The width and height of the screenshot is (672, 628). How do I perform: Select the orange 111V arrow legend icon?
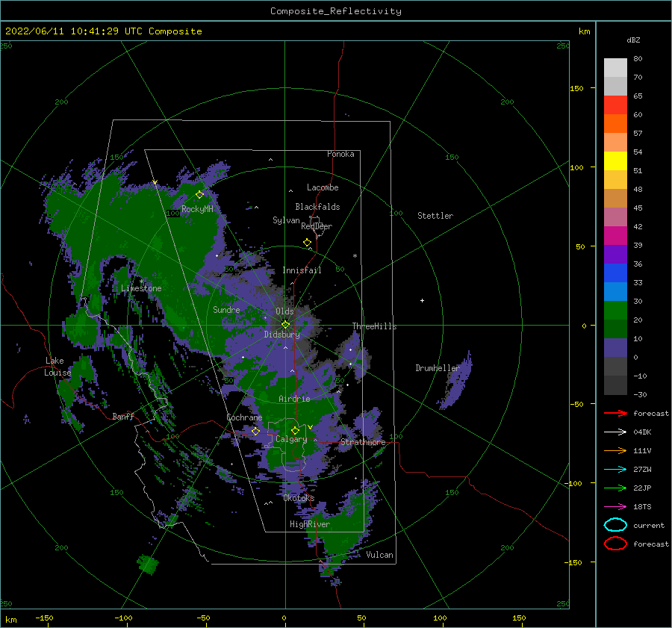coord(615,450)
